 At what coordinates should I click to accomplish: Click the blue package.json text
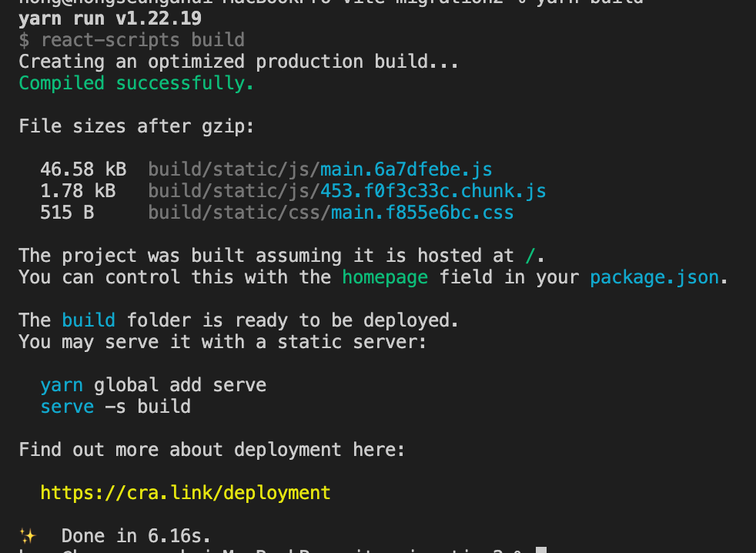(654, 277)
